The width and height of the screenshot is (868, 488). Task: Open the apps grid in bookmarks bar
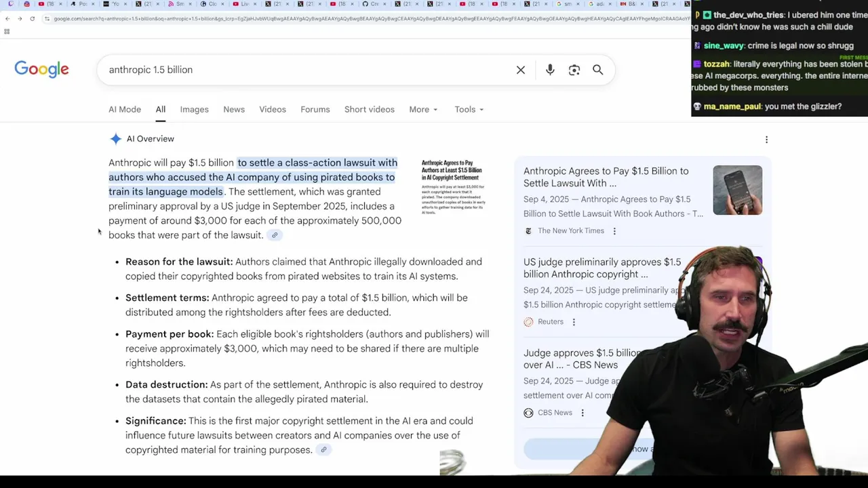[x=7, y=31]
